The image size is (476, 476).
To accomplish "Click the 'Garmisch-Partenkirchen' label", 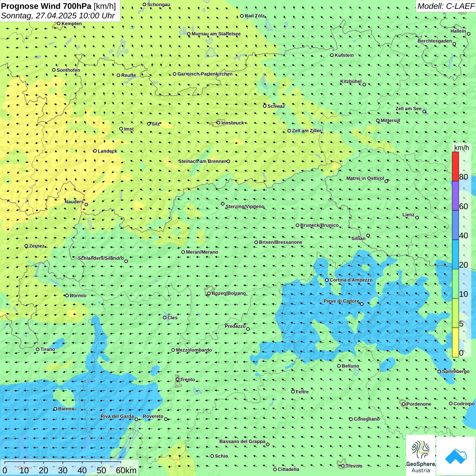I will [205, 74].
